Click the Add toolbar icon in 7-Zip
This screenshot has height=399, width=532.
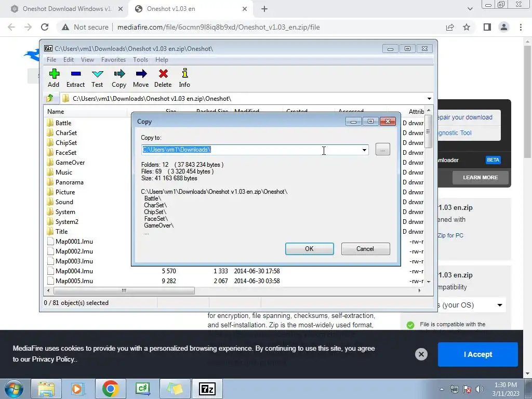(54, 78)
